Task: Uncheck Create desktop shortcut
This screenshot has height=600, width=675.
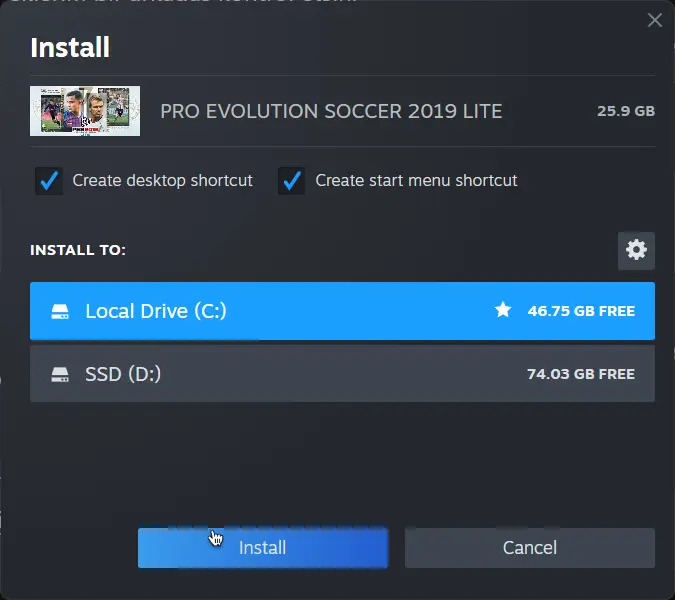Action: [49, 181]
